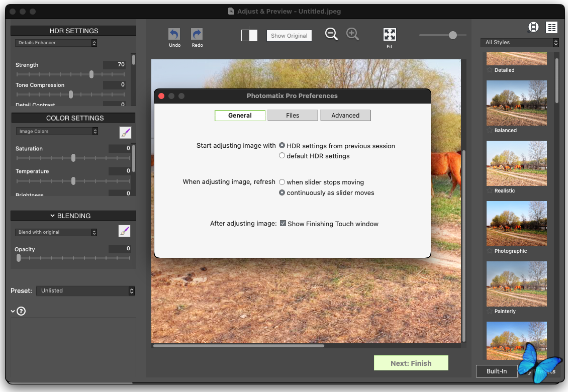
Task: Click the color settings panel scrollbar
Action: [x=134, y=159]
